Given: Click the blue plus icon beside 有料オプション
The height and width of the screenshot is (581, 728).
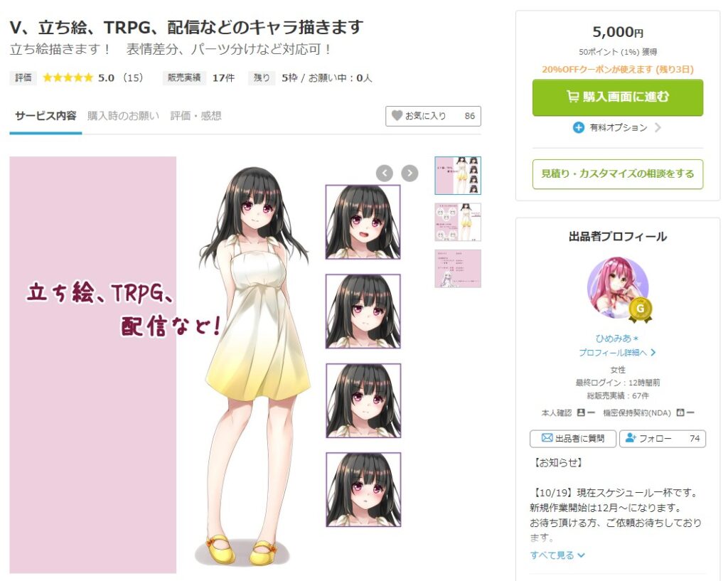Looking at the screenshot, I should (x=579, y=127).
